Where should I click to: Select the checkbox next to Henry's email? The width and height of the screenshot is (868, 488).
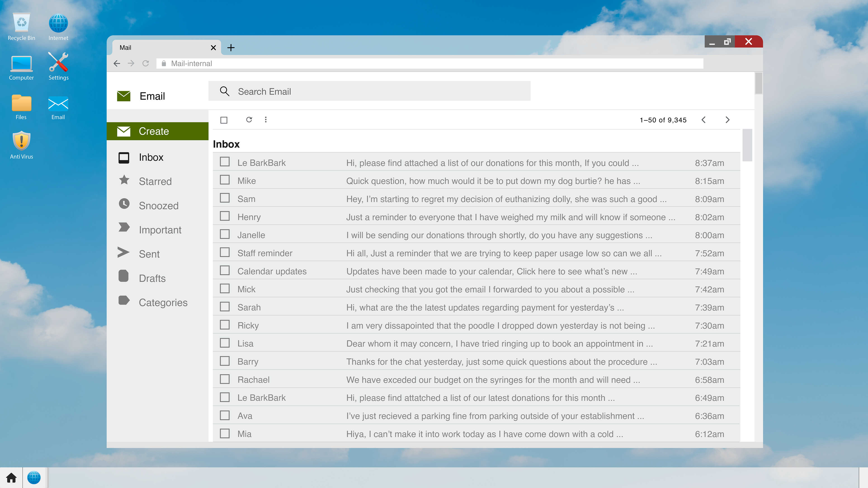point(225,216)
